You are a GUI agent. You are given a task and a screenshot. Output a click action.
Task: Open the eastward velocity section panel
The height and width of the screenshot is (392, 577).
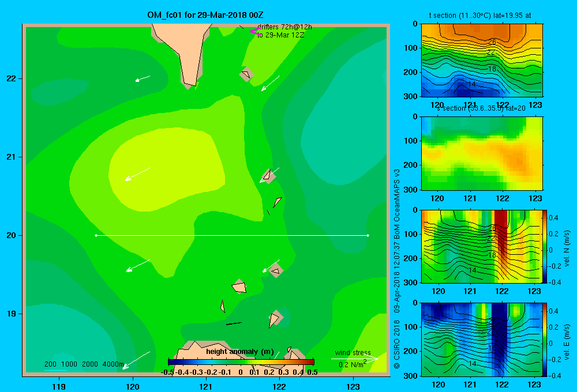pyautogui.click(x=482, y=340)
